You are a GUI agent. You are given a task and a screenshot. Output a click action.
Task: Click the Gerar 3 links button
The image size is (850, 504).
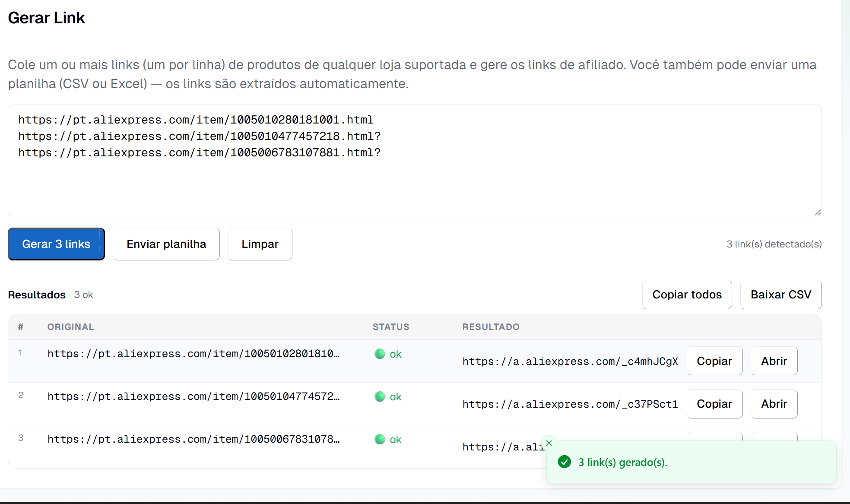[x=56, y=244]
